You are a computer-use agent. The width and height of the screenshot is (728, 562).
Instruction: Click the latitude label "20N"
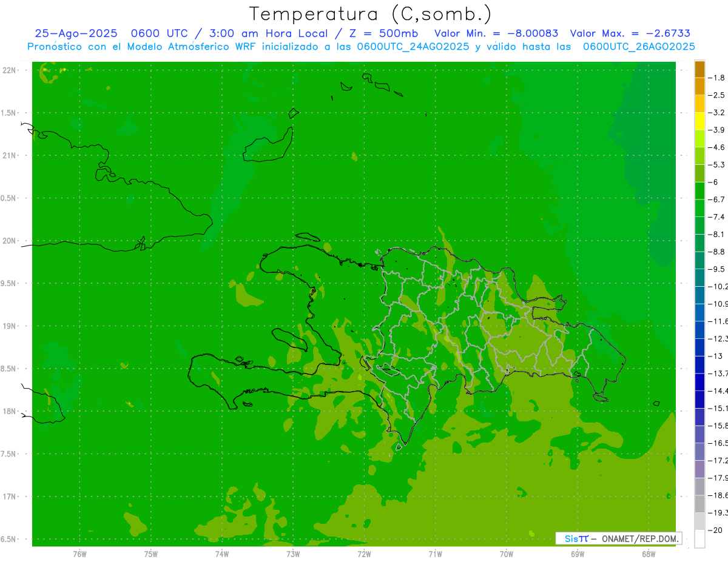(x=10, y=241)
